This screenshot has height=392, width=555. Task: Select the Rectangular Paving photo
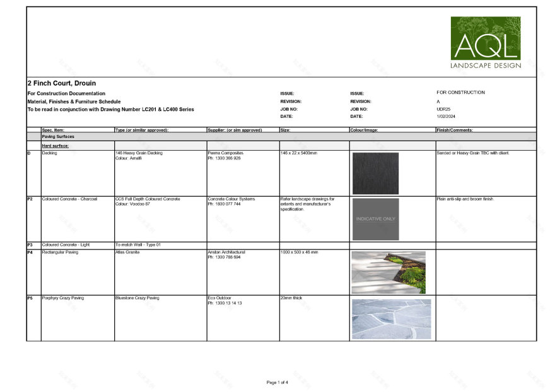pos(388,272)
